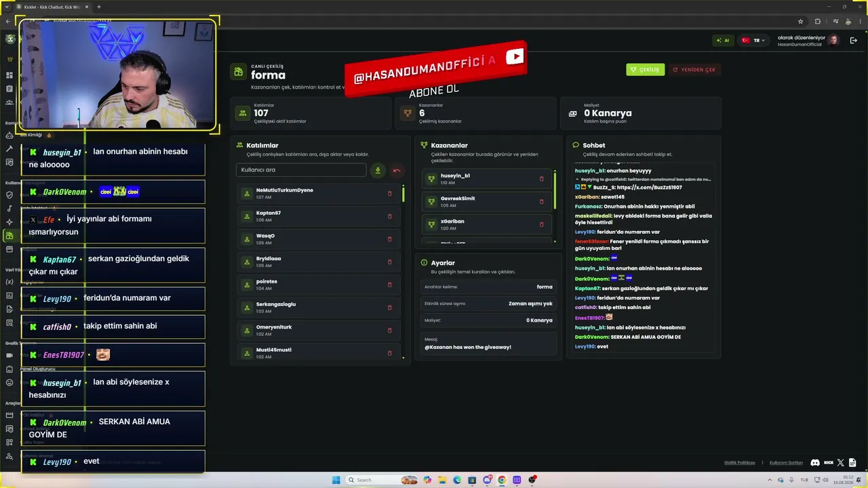Open the Kick logo link in footer
Screen dimensions: 868x488
point(828,462)
